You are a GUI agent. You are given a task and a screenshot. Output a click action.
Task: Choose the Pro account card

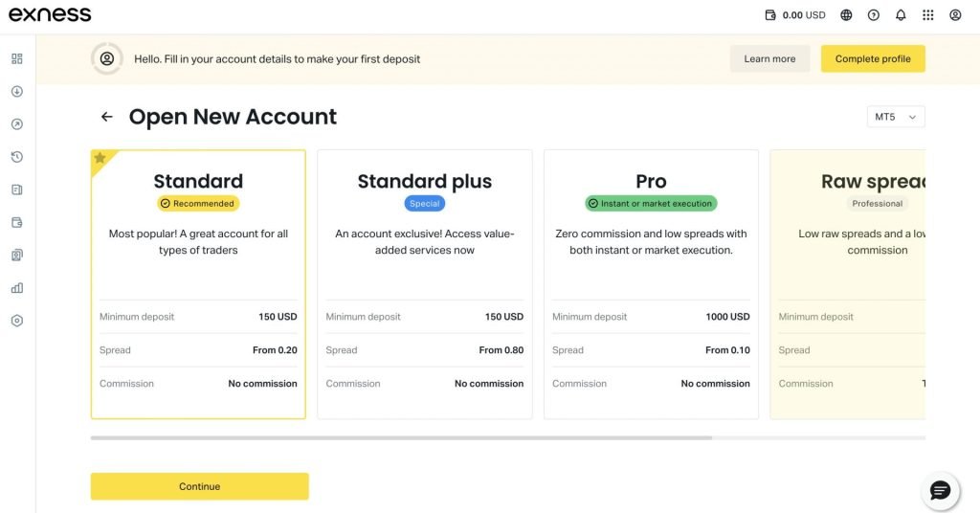[x=651, y=284]
